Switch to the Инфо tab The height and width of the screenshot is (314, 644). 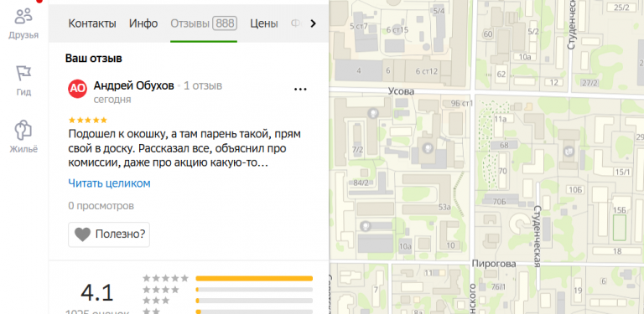tap(143, 23)
